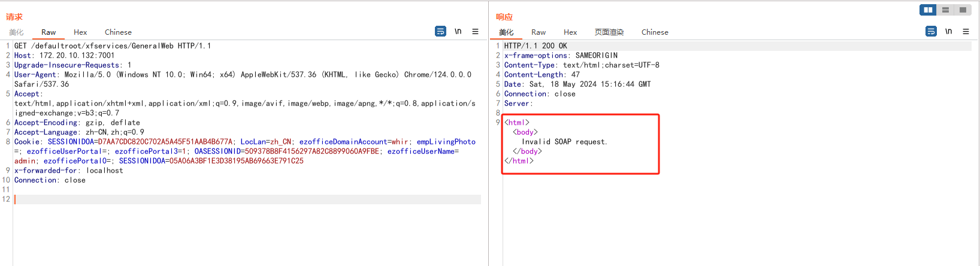
Task: Switch to side-by-side split layout
Action: click(x=928, y=10)
